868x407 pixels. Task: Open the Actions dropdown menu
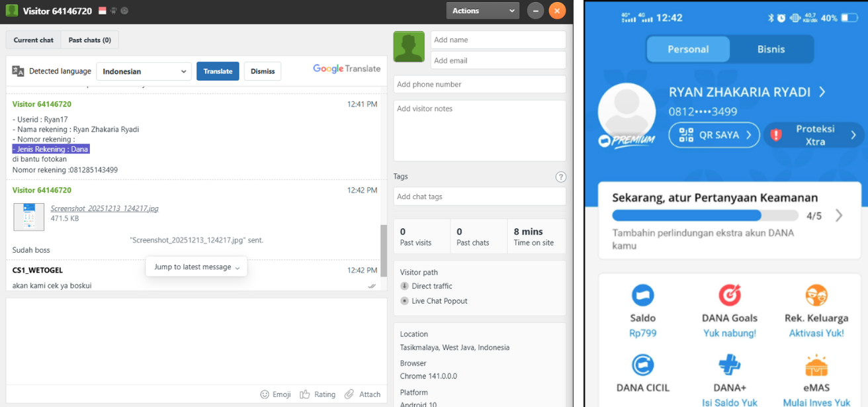[483, 11]
